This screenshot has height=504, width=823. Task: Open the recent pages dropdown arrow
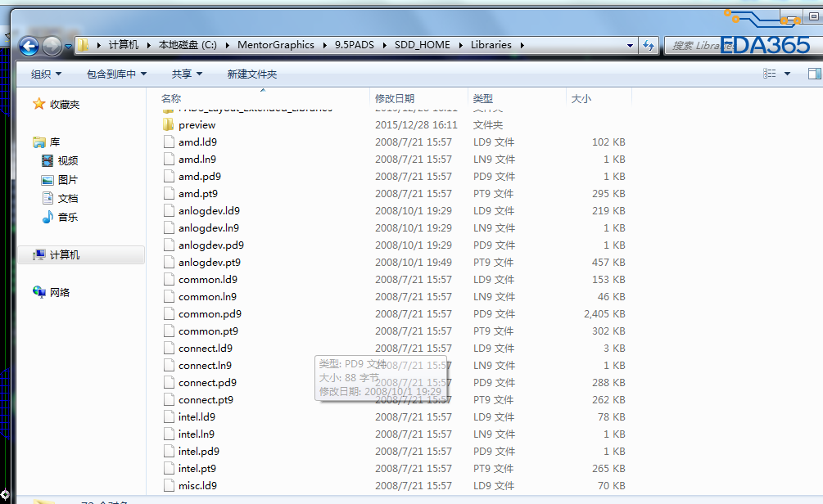coord(68,47)
